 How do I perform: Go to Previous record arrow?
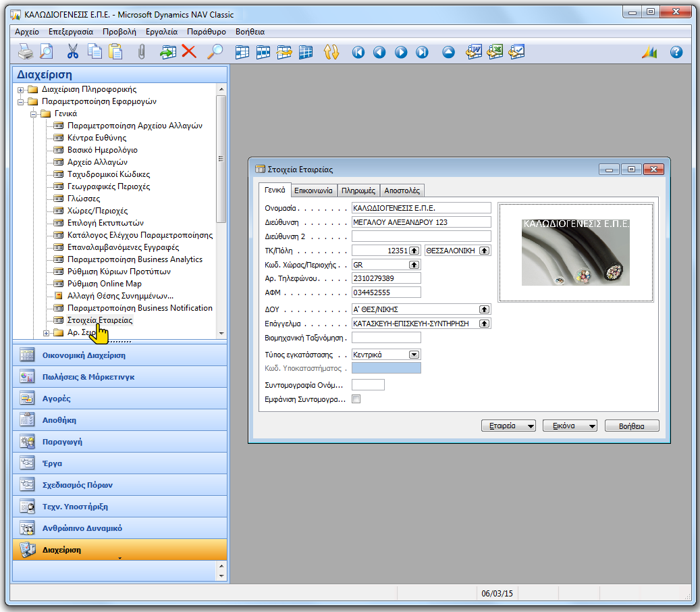(x=379, y=52)
